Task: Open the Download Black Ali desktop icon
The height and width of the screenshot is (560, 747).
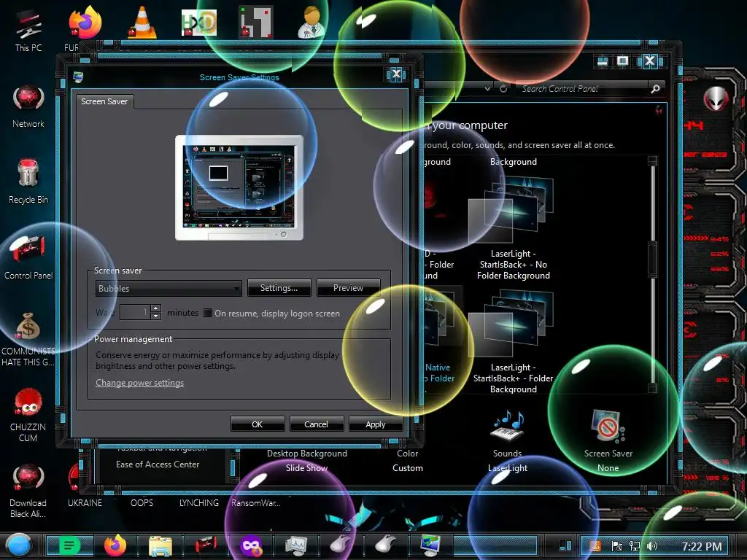Action: click(28, 491)
